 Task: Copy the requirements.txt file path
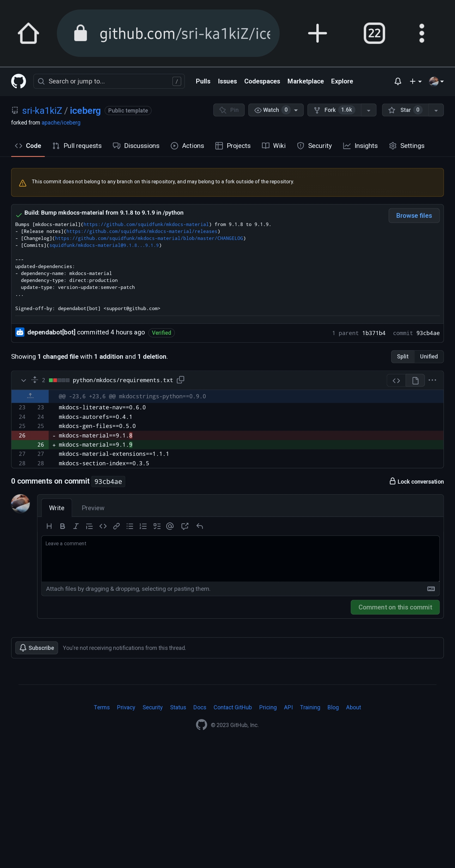tap(180, 380)
